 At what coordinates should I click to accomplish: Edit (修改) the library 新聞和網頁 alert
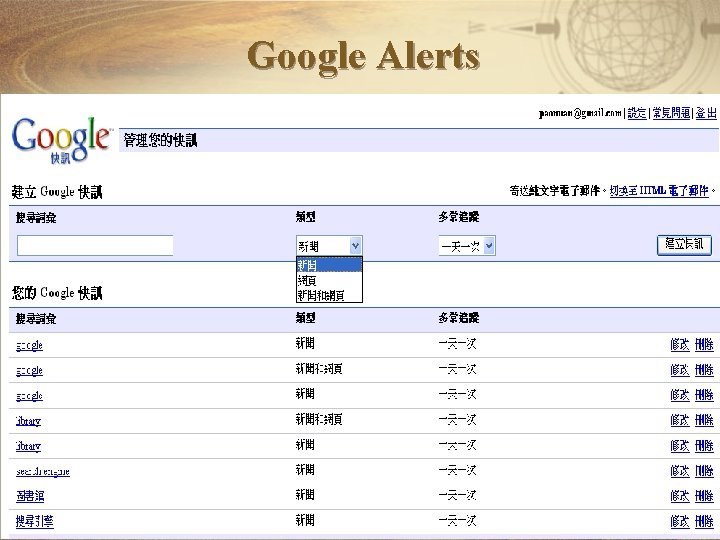[x=680, y=420]
